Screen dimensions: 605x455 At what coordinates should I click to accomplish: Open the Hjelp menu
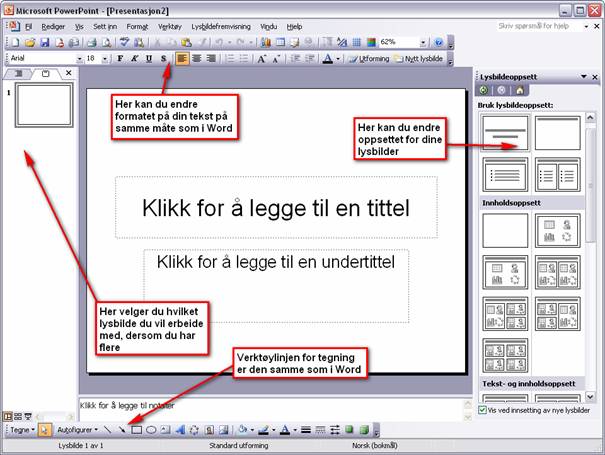(294, 27)
